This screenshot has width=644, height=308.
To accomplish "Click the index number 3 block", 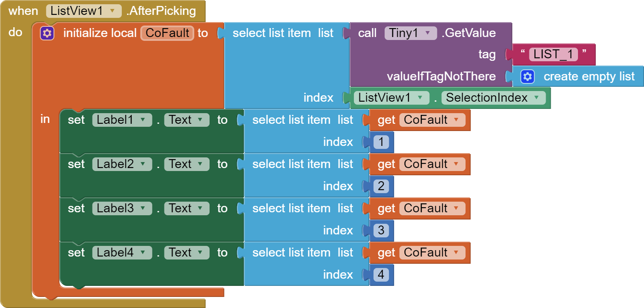I will click(x=381, y=231).
